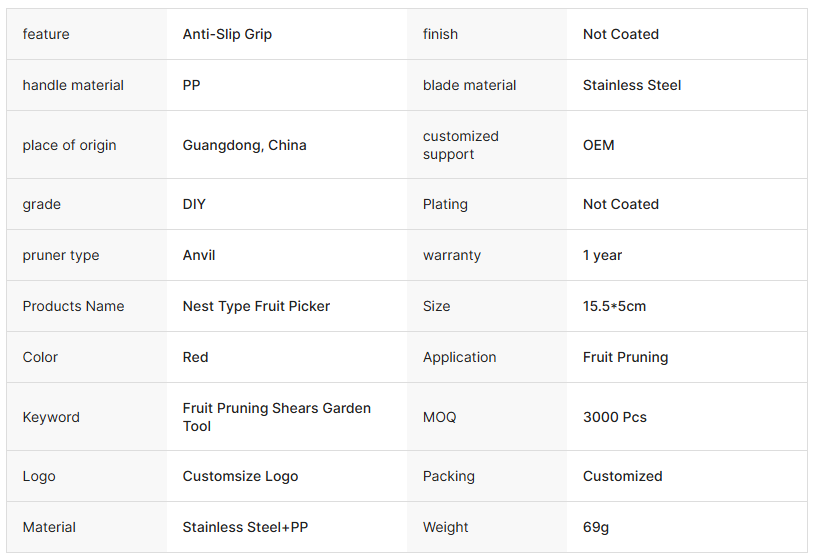The width and height of the screenshot is (819, 560).
Task: Click the "Anvil" value cell
Action: [199, 255]
